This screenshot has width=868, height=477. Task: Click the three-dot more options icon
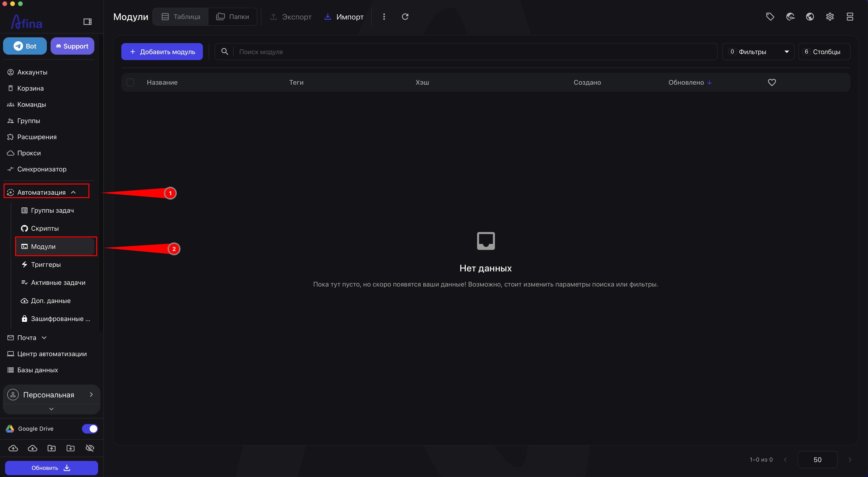pyautogui.click(x=384, y=17)
